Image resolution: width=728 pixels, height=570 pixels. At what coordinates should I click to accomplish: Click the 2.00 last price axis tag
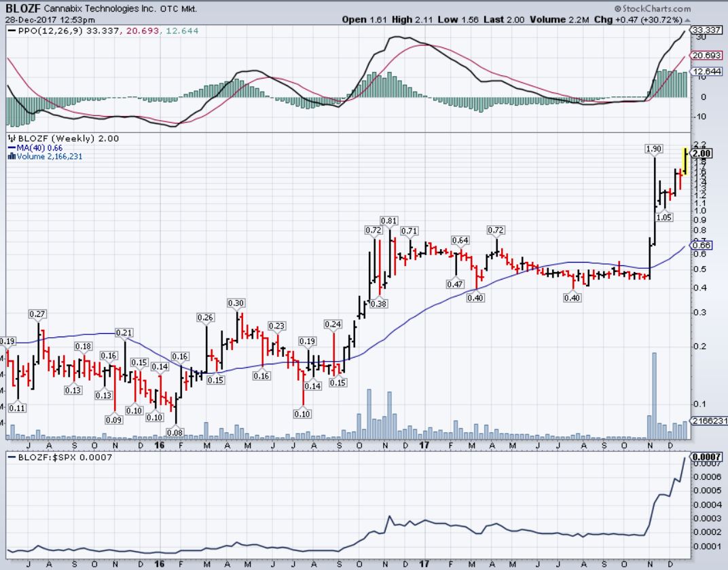701,153
